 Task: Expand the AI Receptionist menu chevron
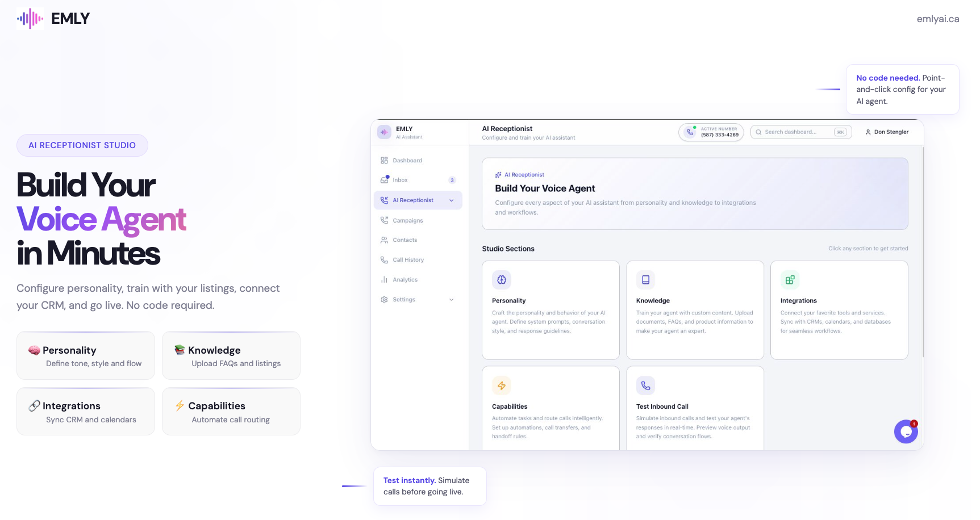pyautogui.click(x=451, y=200)
